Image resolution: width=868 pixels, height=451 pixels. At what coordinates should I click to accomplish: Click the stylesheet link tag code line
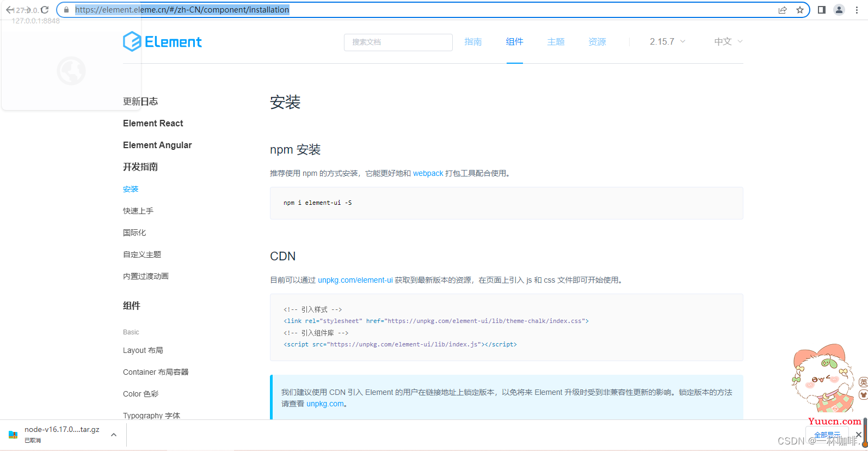click(x=436, y=321)
